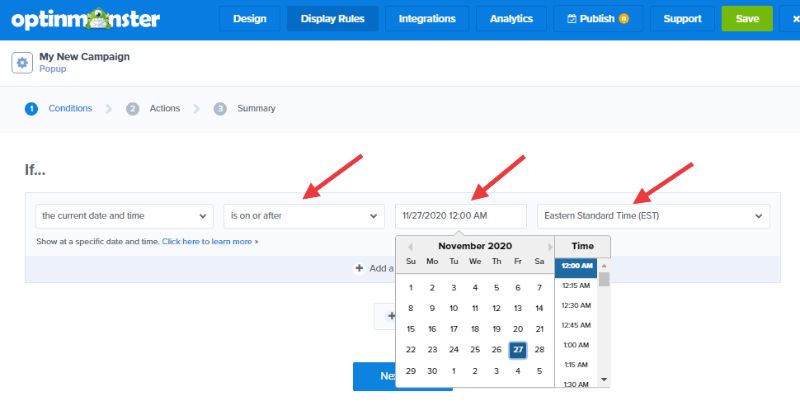Pick November 26 in calendar
The height and width of the screenshot is (406, 800).
pyautogui.click(x=496, y=350)
